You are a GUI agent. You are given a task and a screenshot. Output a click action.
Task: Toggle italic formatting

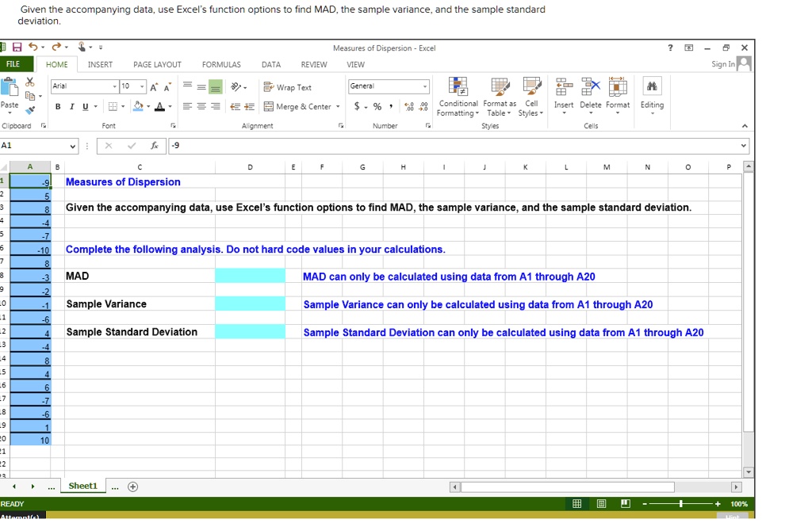(74, 105)
